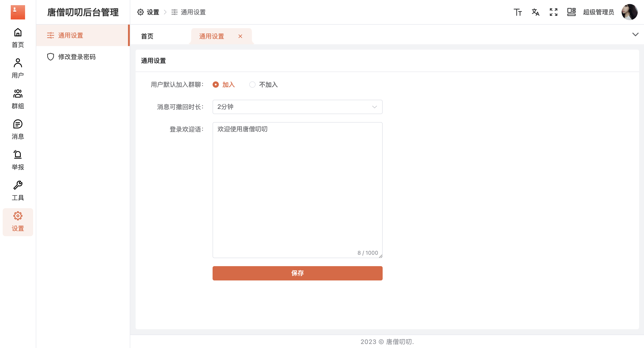
Task: Click the font size icon in header
Action: (518, 12)
